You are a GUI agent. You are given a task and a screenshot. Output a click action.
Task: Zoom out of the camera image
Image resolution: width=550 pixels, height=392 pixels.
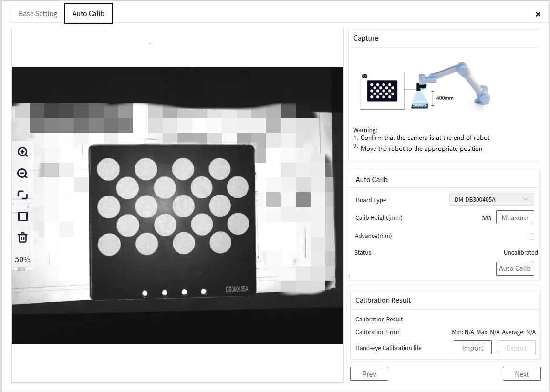click(23, 173)
